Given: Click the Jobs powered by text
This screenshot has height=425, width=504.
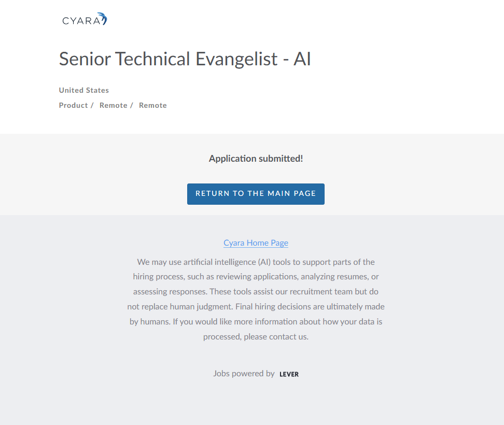Looking at the screenshot, I should click(244, 373).
